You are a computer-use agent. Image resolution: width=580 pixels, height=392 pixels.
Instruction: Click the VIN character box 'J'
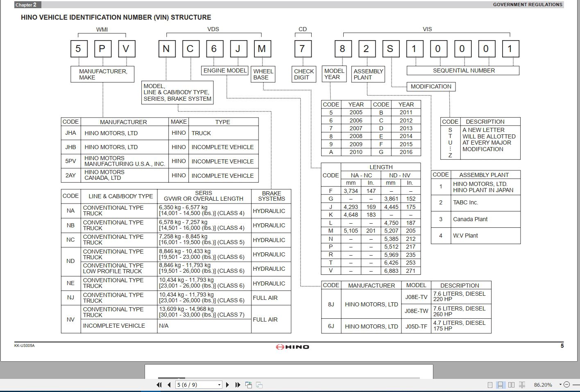[x=238, y=49]
